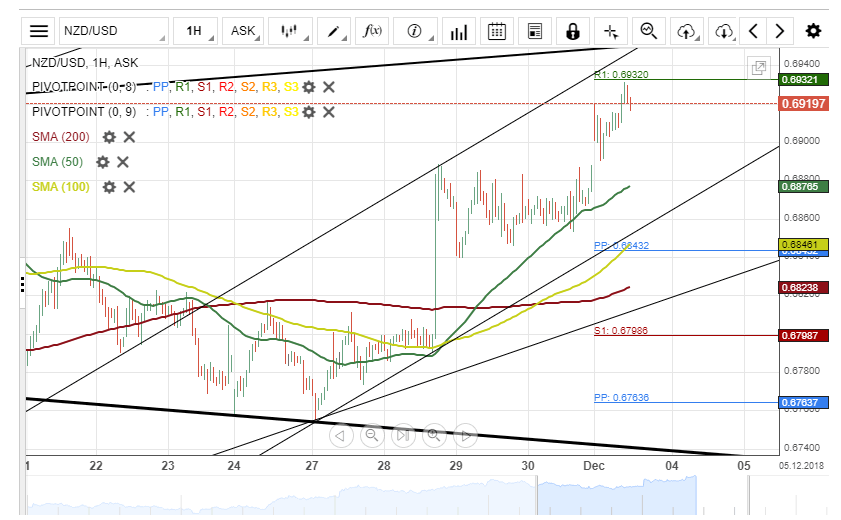Open chart settings gear in toolbar
Viewport: 841px width, 520px height.
(x=813, y=31)
